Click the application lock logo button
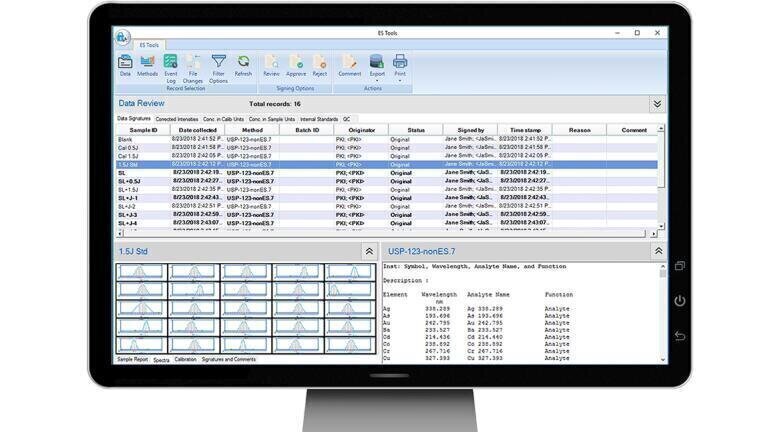Screen dimensions: 768x432 (122, 37)
